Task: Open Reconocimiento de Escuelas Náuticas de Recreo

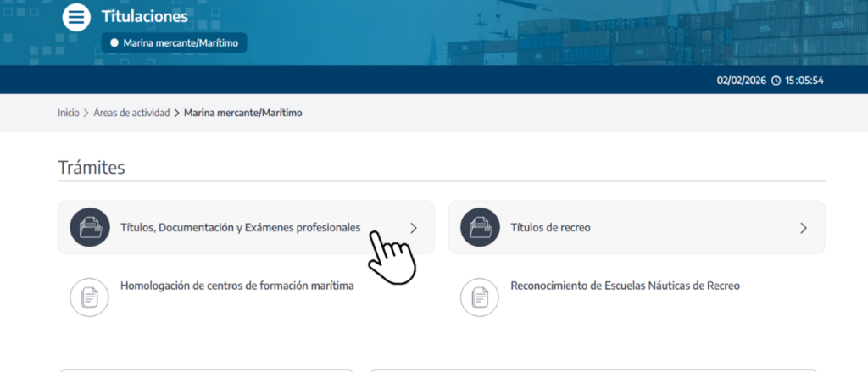Action: coord(625,286)
